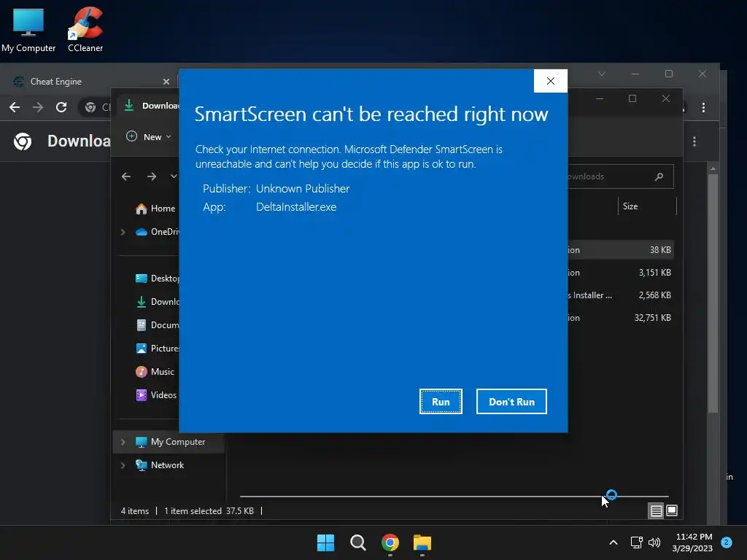This screenshot has width=747, height=560.
Task: Click network icon in system tray
Action: click(636, 542)
